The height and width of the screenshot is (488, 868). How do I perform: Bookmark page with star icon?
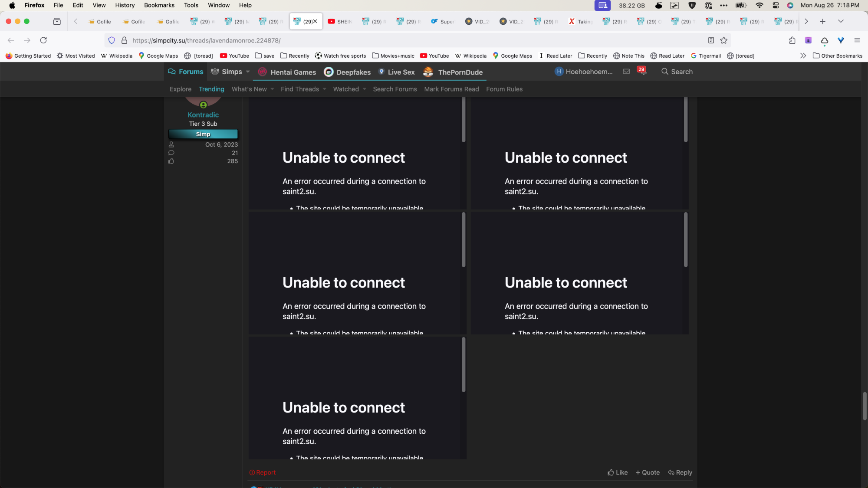coord(723,40)
